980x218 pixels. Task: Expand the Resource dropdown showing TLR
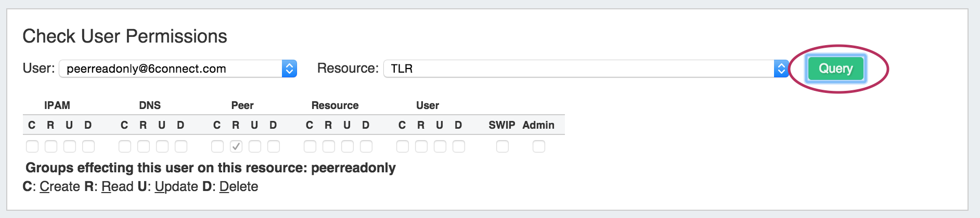781,69
